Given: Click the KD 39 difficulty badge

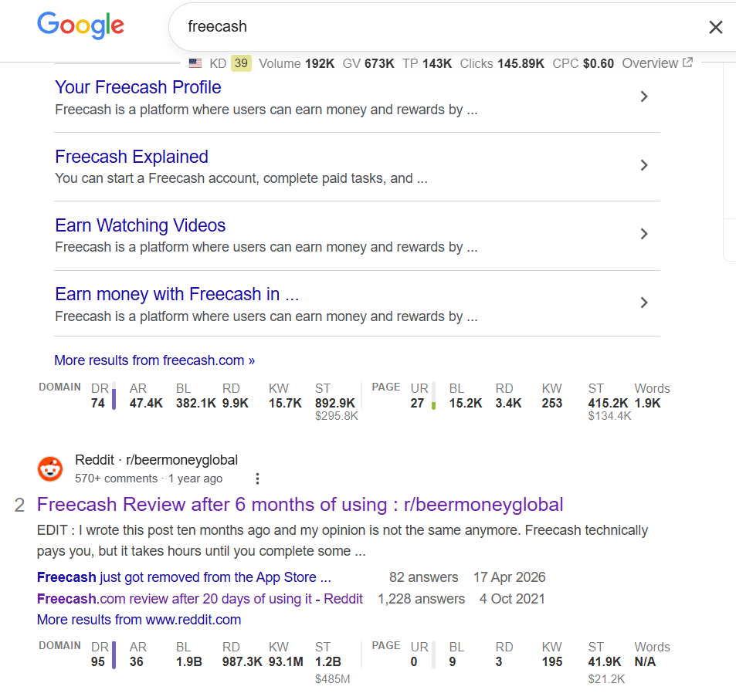Looking at the screenshot, I should coord(241,63).
